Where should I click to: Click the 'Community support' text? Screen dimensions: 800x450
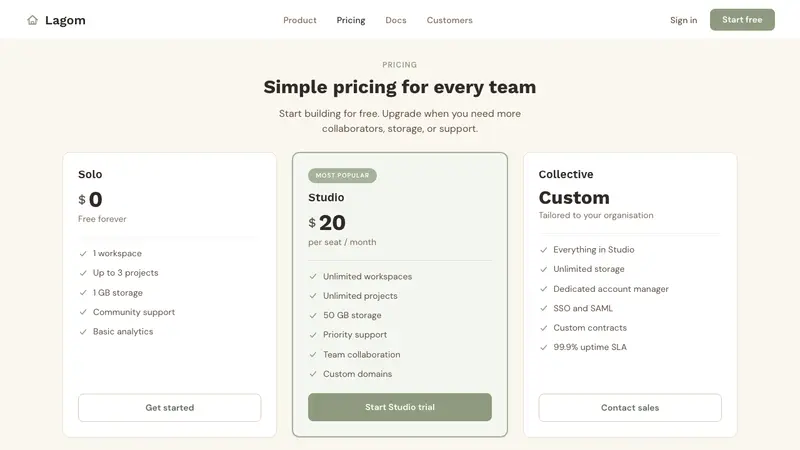(x=134, y=312)
